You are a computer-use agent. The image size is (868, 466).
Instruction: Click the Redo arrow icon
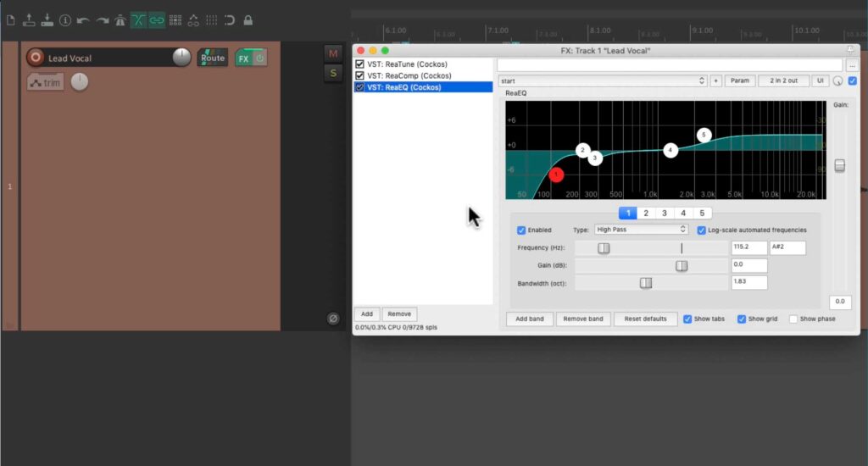[102, 20]
